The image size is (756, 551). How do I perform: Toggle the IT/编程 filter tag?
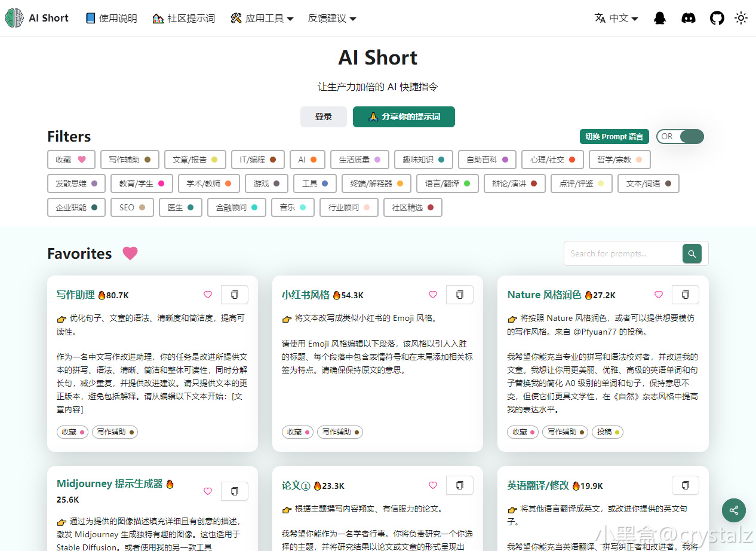click(x=258, y=160)
